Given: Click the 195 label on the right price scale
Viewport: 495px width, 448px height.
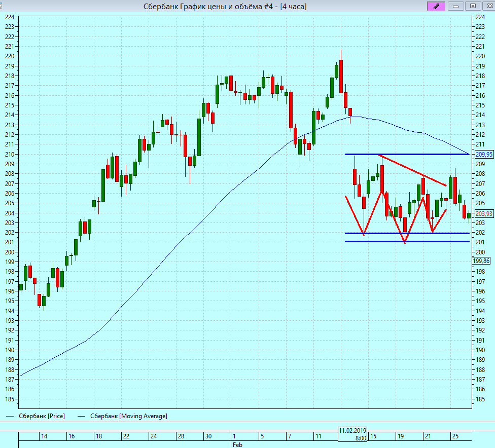Looking at the screenshot, I should coord(480,301).
